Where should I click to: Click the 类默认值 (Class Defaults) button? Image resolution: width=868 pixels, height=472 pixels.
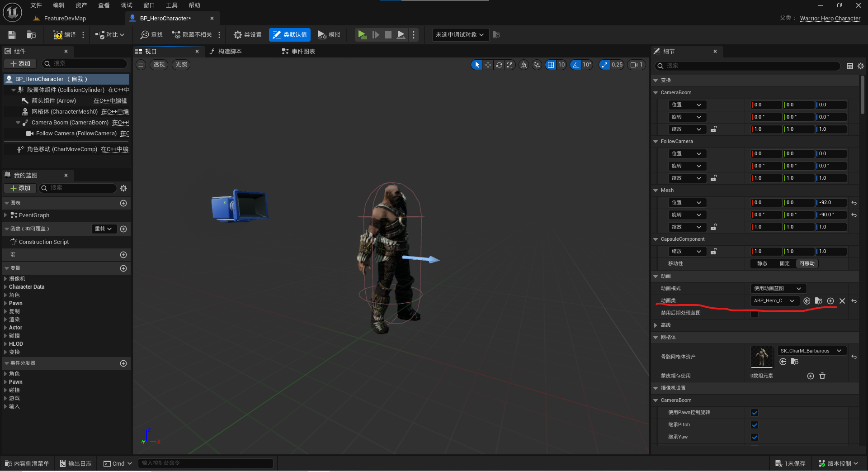coord(290,35)
